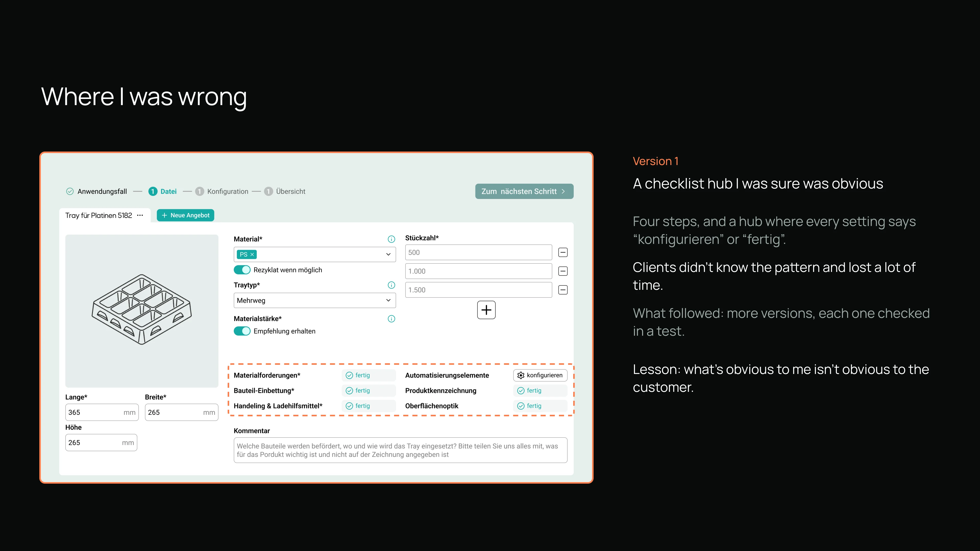
Task: Remove the 1.000 quantity row
Action: pyautogui.click(x=563, y=271)
